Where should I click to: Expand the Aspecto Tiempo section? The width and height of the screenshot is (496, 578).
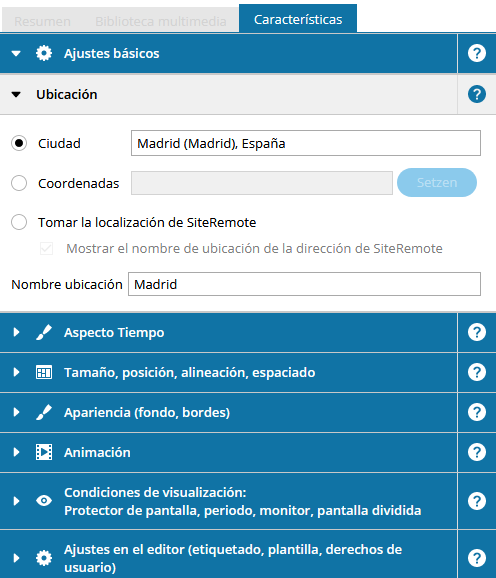pyautogui.click(x=16, y=332)
